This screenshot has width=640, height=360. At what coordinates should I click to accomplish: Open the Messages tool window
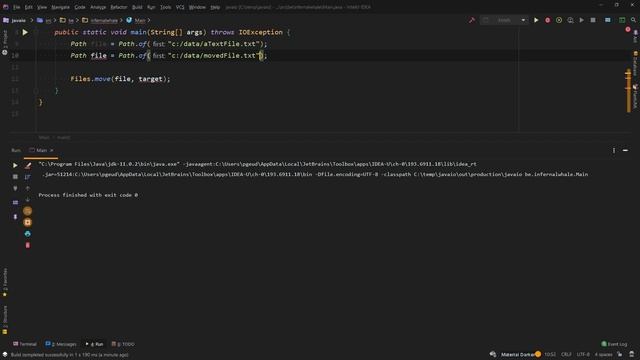[61, 344]
